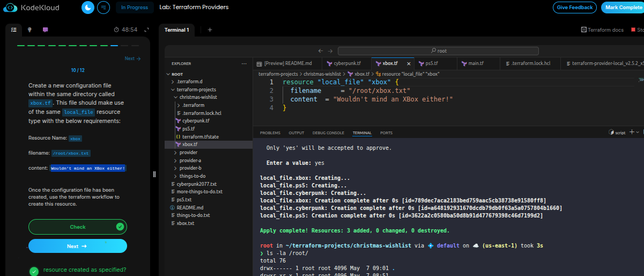Click the Explorer more actions ellipsis
This screenshot has width=644, height=276.
pyautogui.click(x=243, y=63)
